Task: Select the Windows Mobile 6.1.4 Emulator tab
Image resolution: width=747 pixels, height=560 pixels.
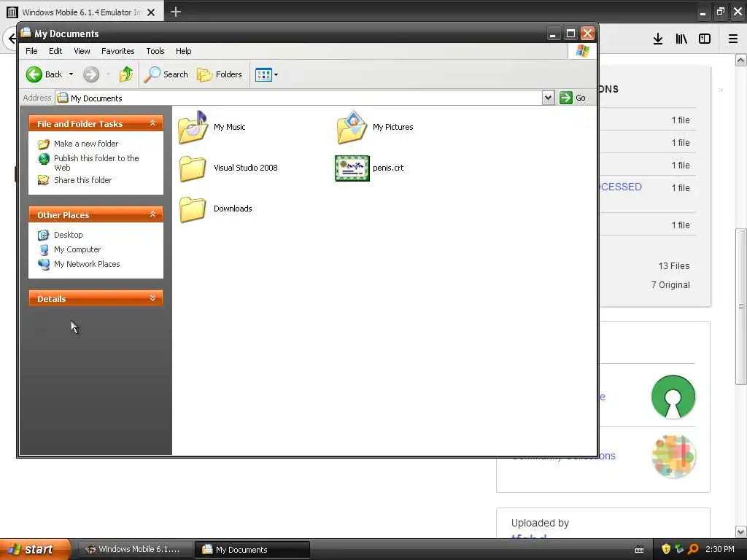Action: pyautogui.click(x=82, y=12)
